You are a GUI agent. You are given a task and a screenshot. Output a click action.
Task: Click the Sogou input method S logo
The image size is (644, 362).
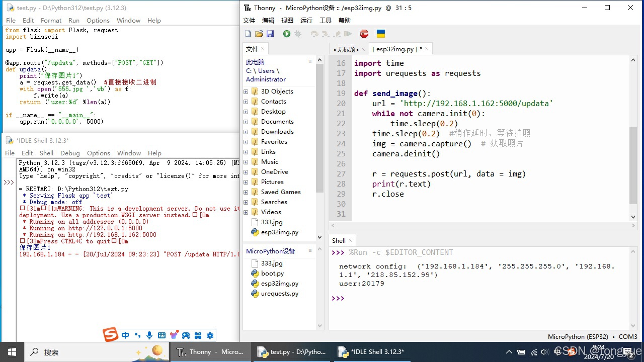click(x=110, y=334)
